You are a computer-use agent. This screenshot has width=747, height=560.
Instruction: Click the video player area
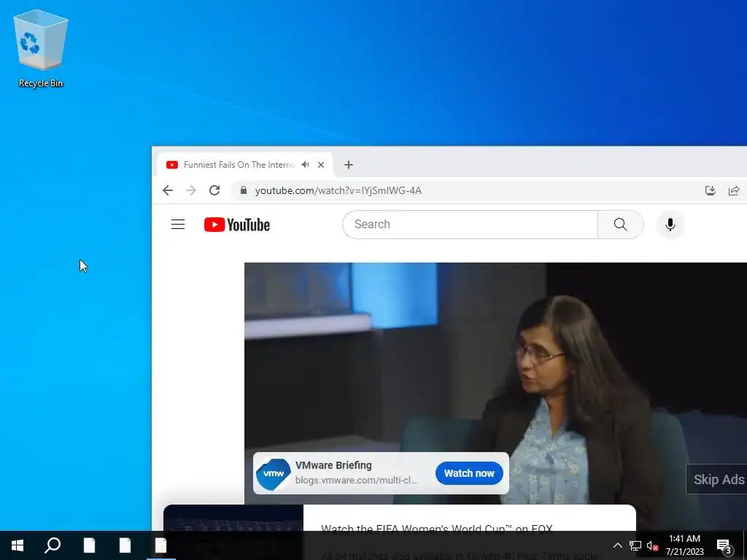tap(495, 384)
